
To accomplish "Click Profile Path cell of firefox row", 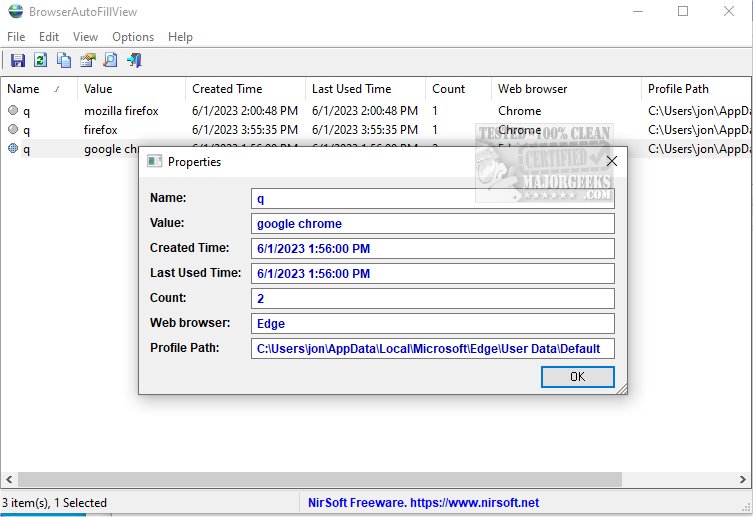I will coord(699,130).
